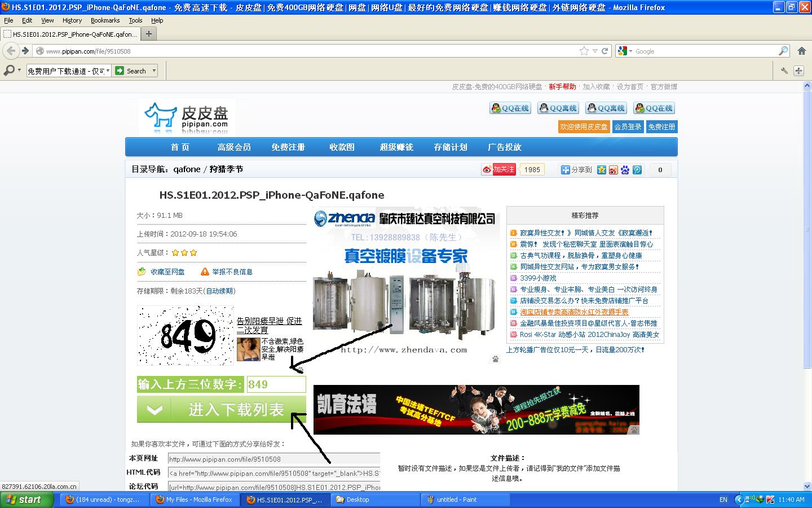The height and width of the screenshot is (508, 812).
Task: Click the plus icon beside wrench
Action: (x=798, y=71)
